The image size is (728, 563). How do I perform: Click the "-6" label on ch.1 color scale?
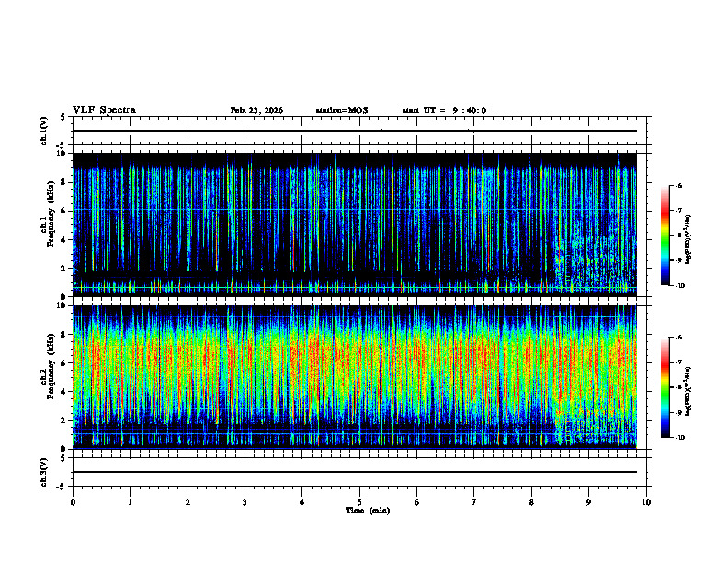pos(678,185)
